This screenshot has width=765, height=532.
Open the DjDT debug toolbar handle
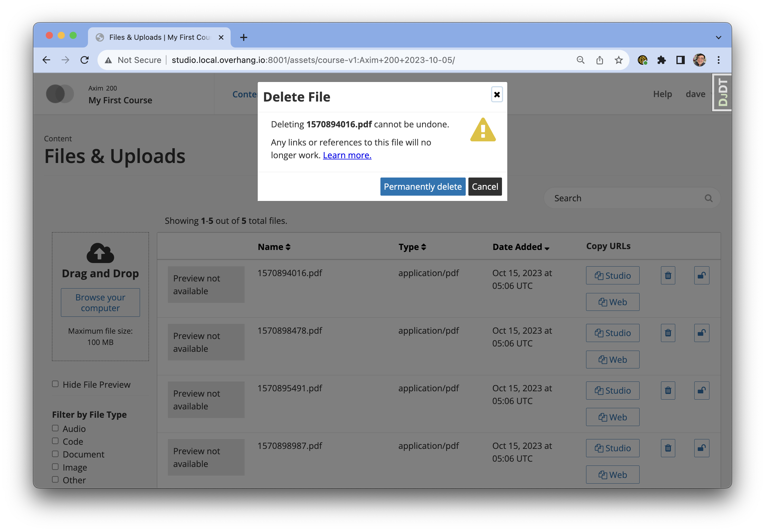pos(721,92)
